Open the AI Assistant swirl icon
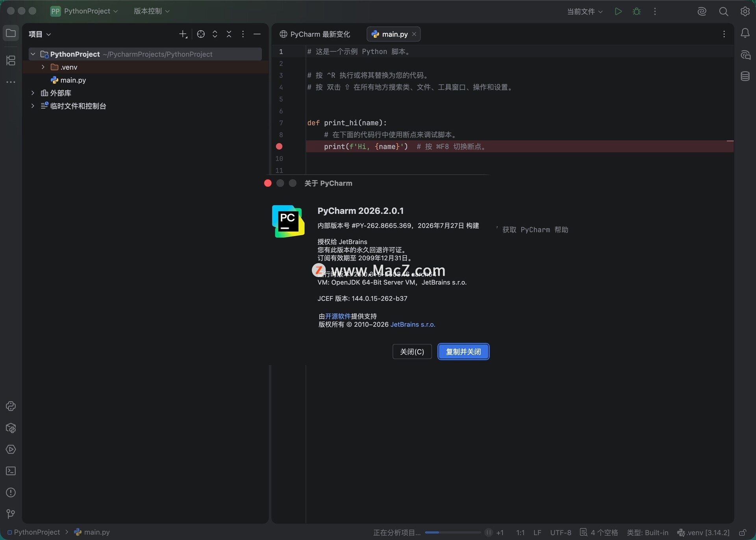 [x=702, y=11]
